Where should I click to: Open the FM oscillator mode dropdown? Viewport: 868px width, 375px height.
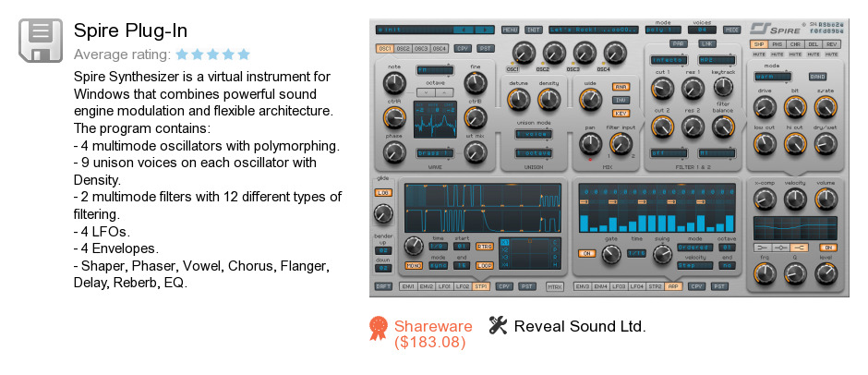435,70
